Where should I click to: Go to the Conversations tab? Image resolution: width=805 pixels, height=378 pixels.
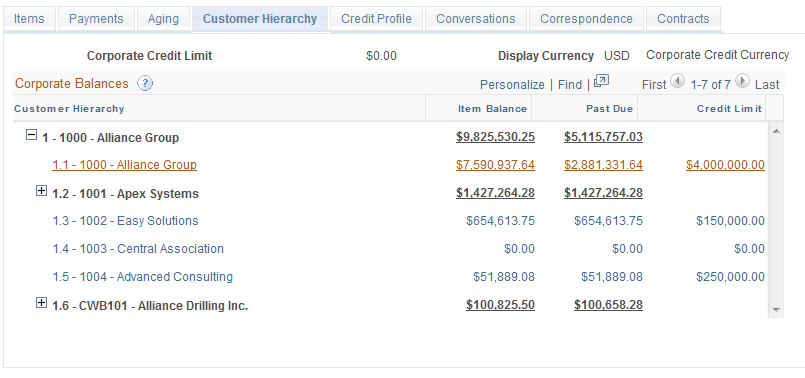tap(476, 19)
